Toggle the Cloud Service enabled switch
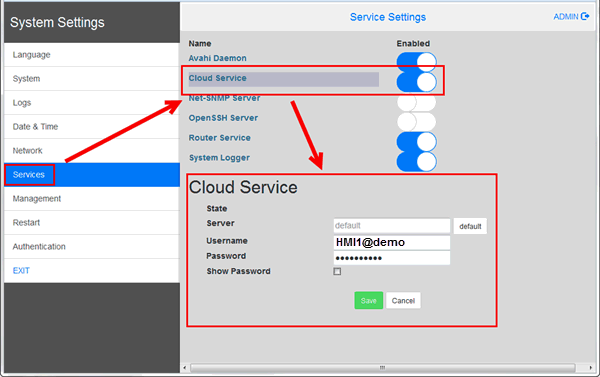This screenshot has width=600, height=377. pyautogui.click(x=416, y=82)
